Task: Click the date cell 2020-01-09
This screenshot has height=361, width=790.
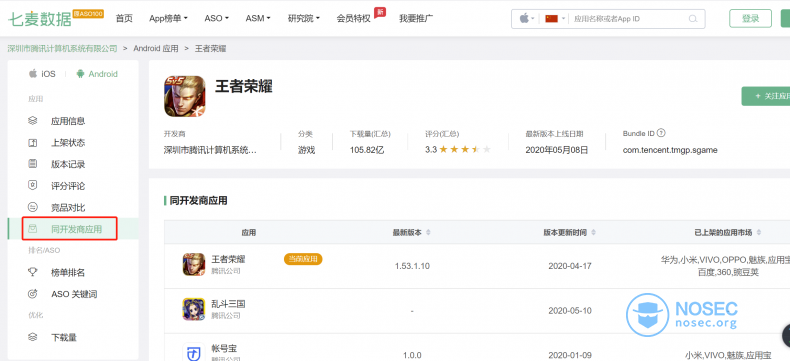Action: pyautogui.click(x=570, y=355)
